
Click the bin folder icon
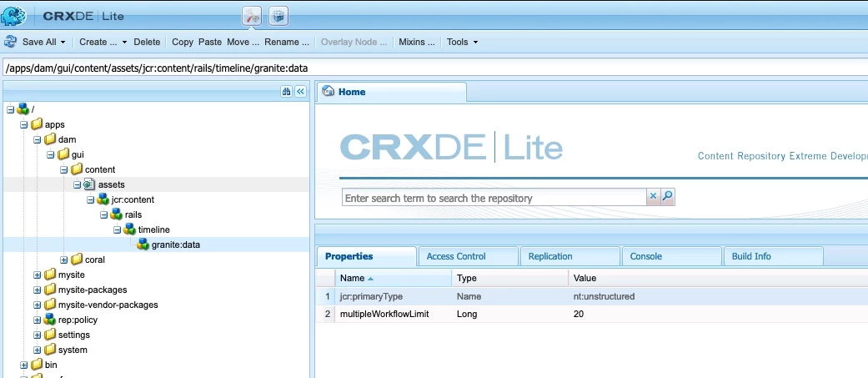coord(37,365)
